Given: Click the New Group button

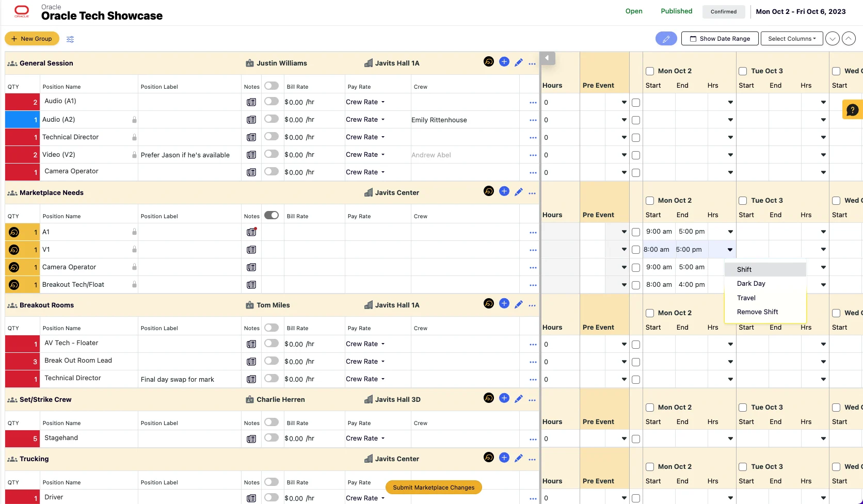Looking at the screenshot, I should pos(31,39).
